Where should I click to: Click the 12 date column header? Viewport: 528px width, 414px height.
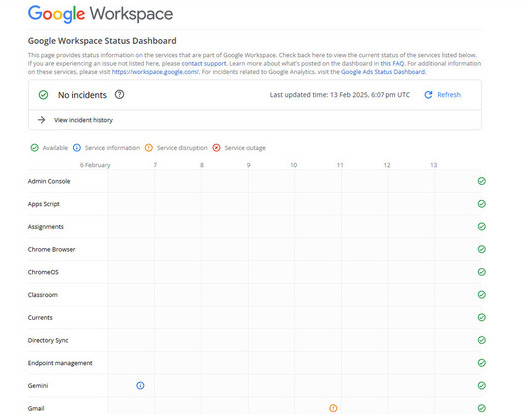pos(387,165)
